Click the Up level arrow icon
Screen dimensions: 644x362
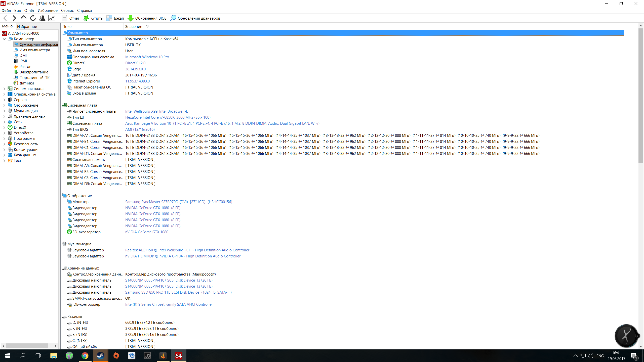pos(23,18)
